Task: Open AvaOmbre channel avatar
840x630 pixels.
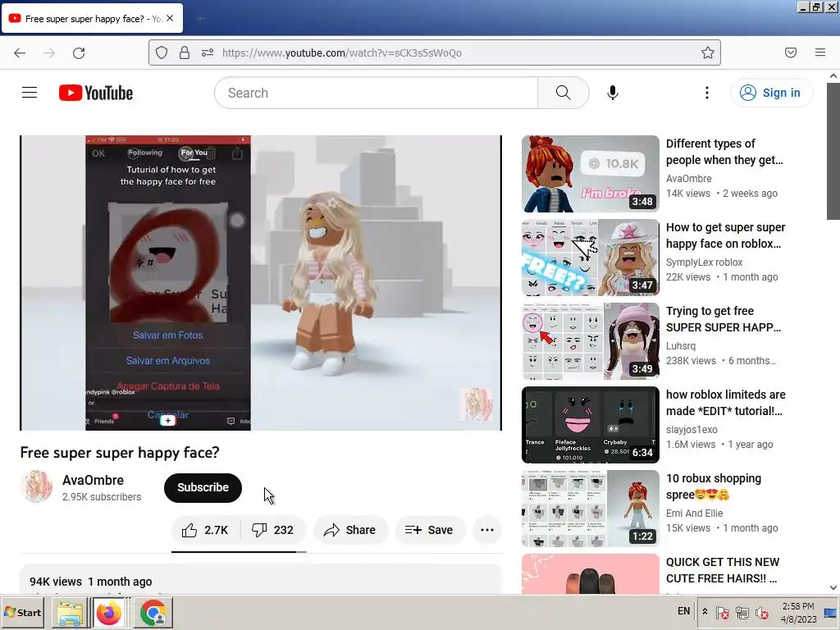Action: pyautogui.click(x=36, y=487)
